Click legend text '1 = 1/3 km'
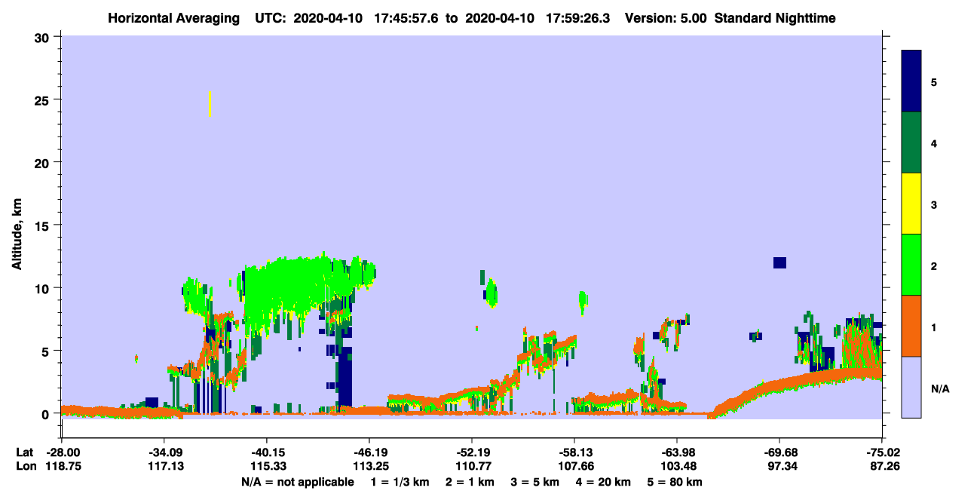The height and width of the screenshot is (503, 980). 400,482
